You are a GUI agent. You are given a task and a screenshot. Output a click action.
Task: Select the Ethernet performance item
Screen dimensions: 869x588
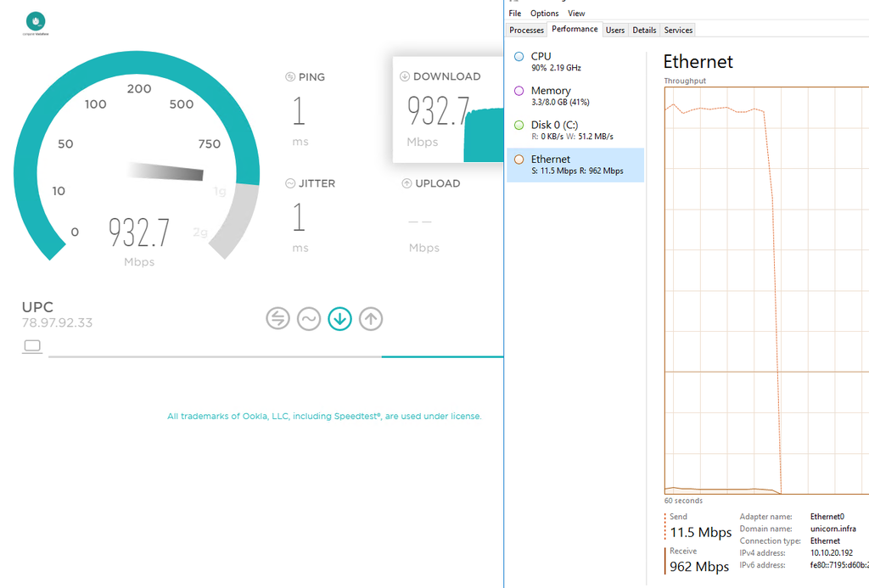(x=575, y=165)
